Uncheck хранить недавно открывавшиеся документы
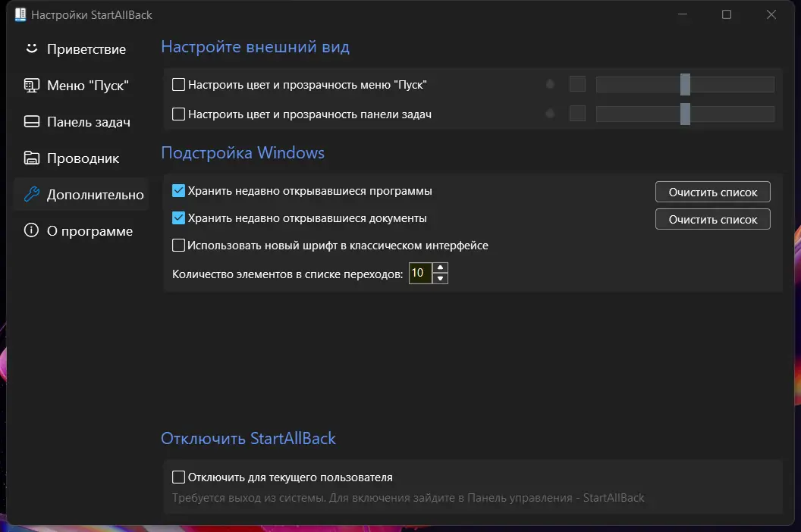This screenshot has width=801, height=532. [178, 219]
